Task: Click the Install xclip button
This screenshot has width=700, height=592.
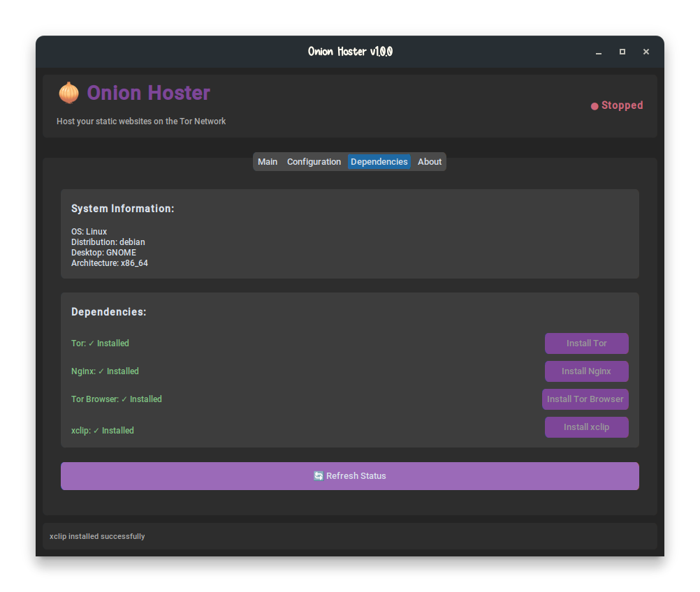Action: tap(587, 427)
